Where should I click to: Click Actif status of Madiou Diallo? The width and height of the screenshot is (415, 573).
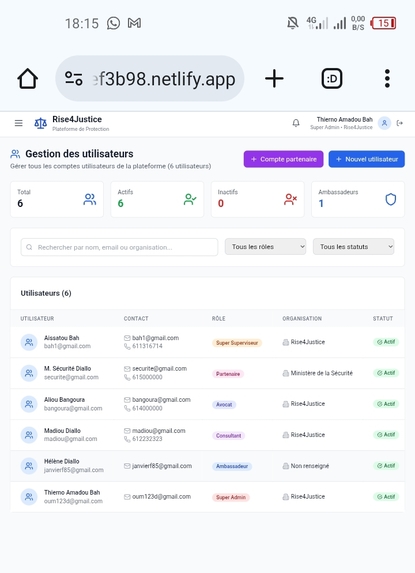[386, 435]
